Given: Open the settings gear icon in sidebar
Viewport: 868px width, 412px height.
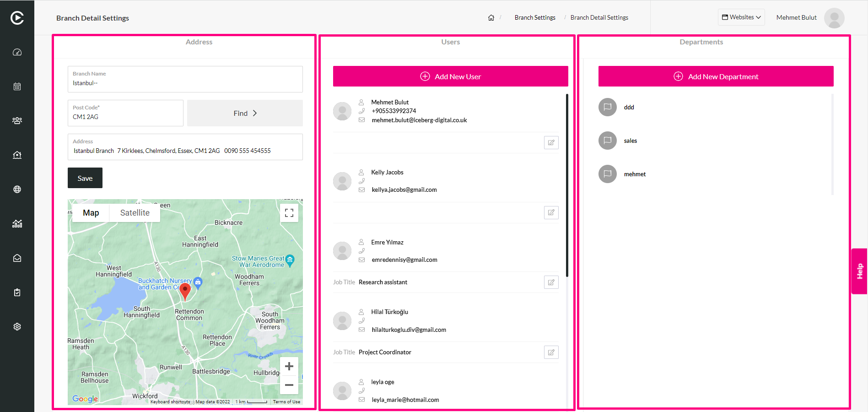Looking at the screenshot, I should [17, 327].
